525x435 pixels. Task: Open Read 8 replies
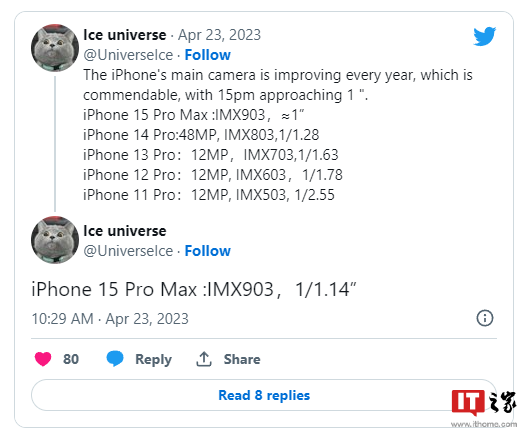coord(264,395)
